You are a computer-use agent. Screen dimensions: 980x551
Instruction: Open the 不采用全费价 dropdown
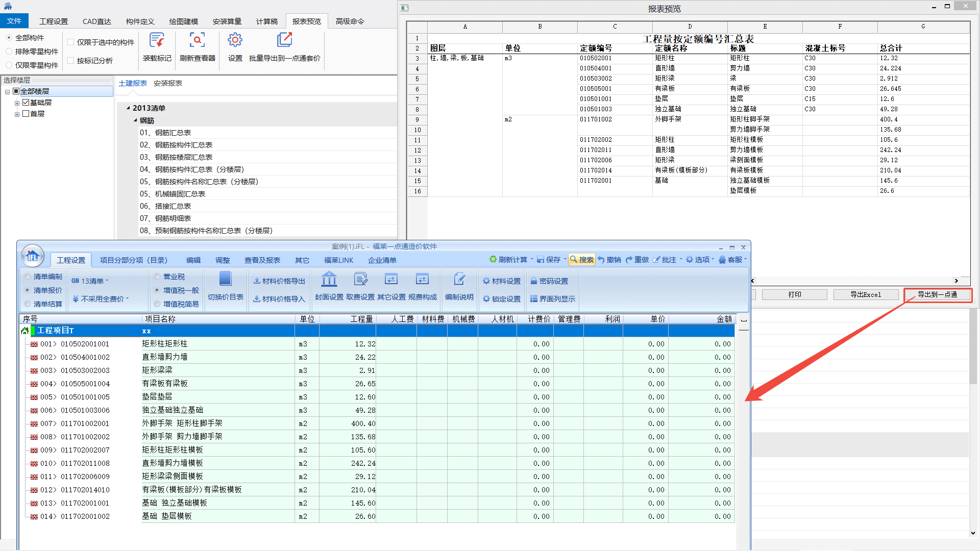101,299
